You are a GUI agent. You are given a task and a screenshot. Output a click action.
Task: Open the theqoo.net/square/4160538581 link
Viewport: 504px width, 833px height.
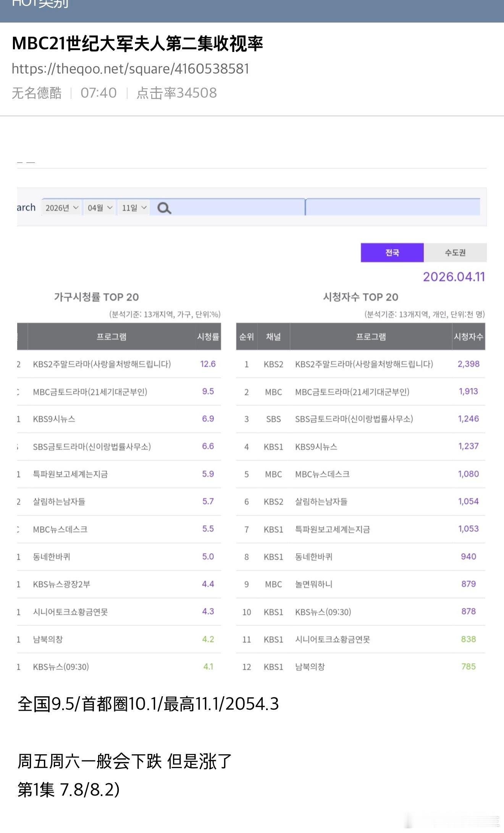coord(130,69)
